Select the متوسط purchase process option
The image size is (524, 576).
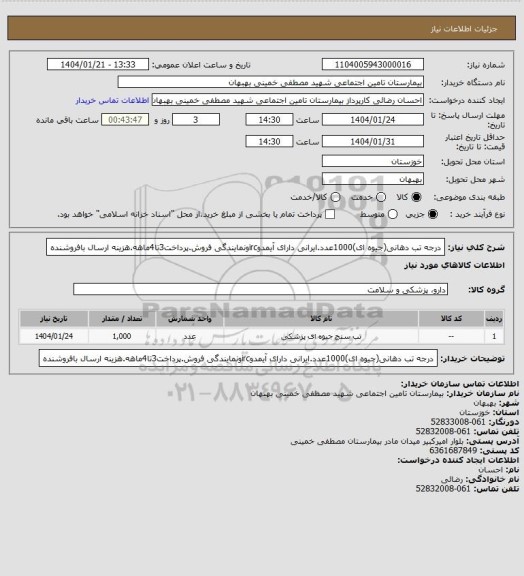click(x=393, y=215)
